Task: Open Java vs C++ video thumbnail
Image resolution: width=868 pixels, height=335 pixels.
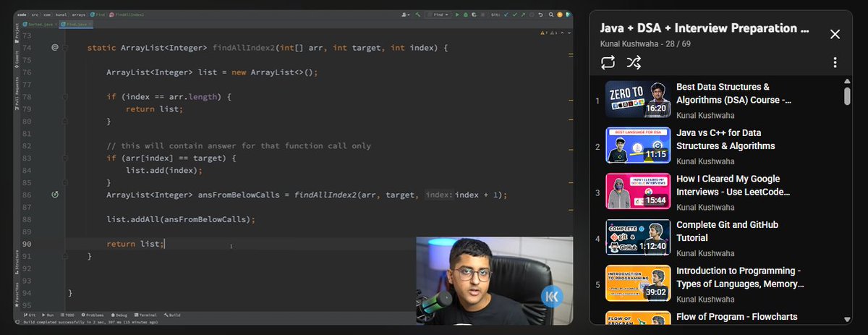Action: tap(637, 145)
